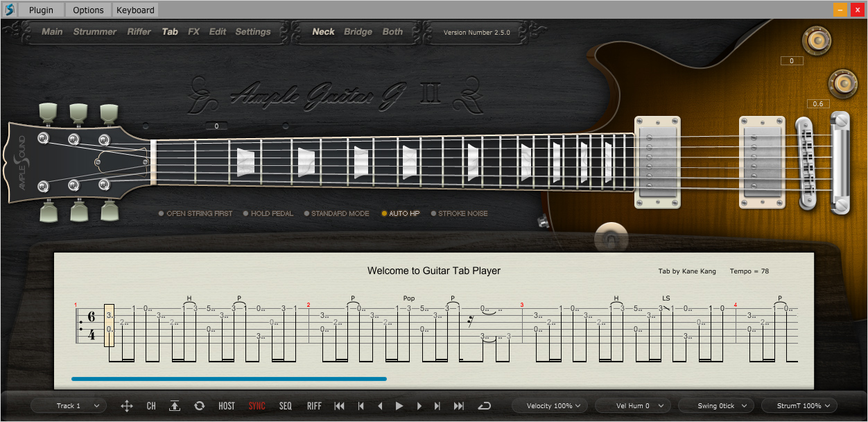This screenshot has width=868, height=422.
Task: Click the 'Tab by Kane Kang' text
Action: pyautogui.click(x=687, y=271)
